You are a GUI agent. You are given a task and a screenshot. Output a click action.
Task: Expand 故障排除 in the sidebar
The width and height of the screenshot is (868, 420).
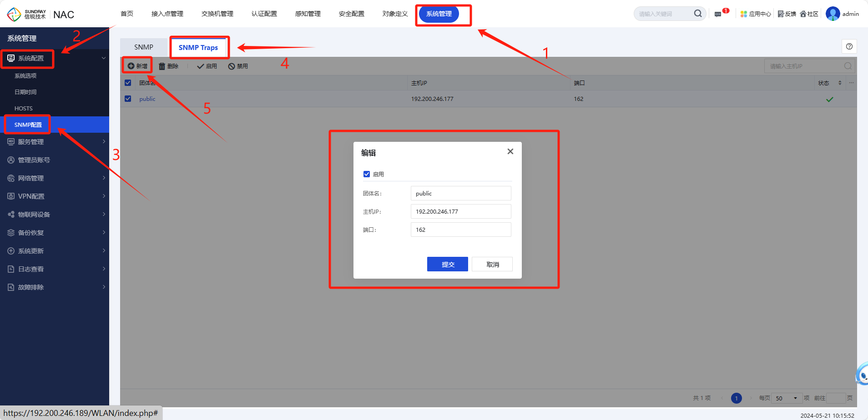[55, 287]
